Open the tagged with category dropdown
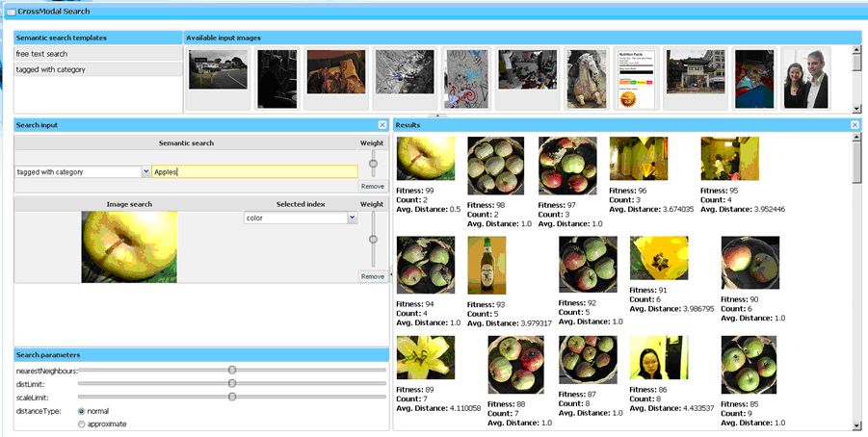Screen dimensions: 868x437 145,172
